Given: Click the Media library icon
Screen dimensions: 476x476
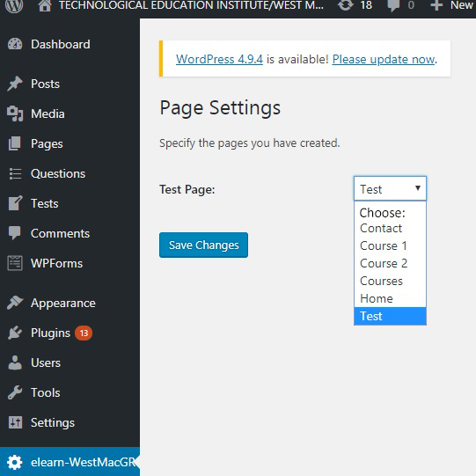Looking at the screenshot, I should click(15, 114).
